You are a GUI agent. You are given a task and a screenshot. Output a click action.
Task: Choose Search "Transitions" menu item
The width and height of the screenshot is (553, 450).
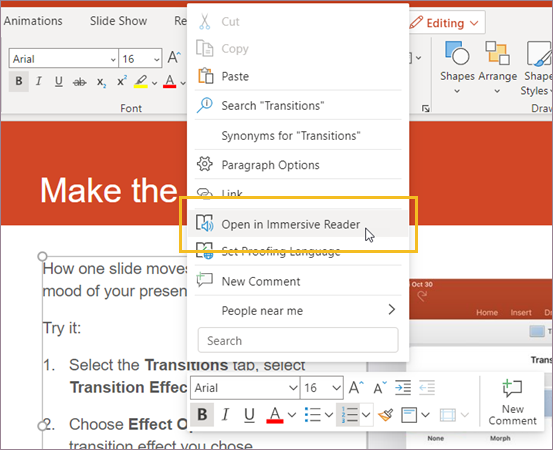(298, 105)
